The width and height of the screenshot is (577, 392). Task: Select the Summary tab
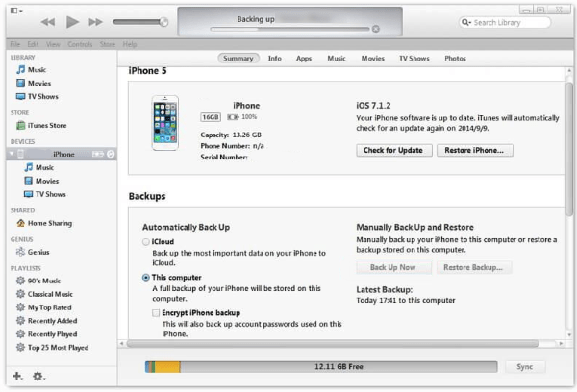click(x=238, y=58)
